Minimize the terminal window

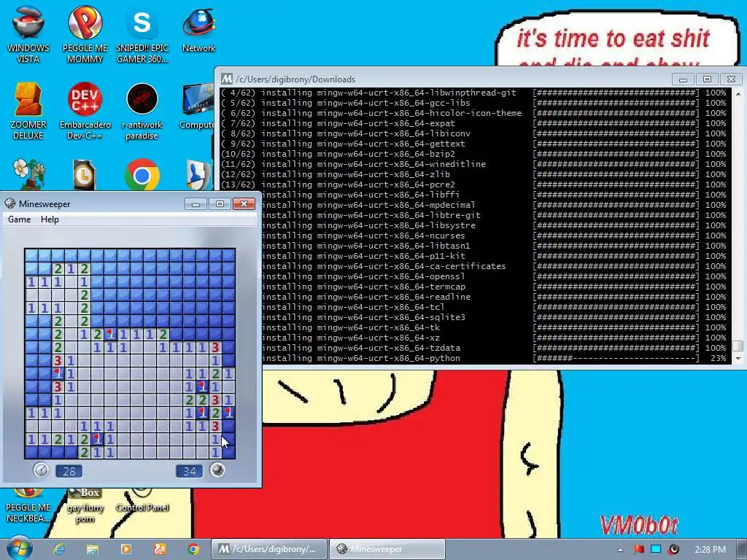(683, 79)
